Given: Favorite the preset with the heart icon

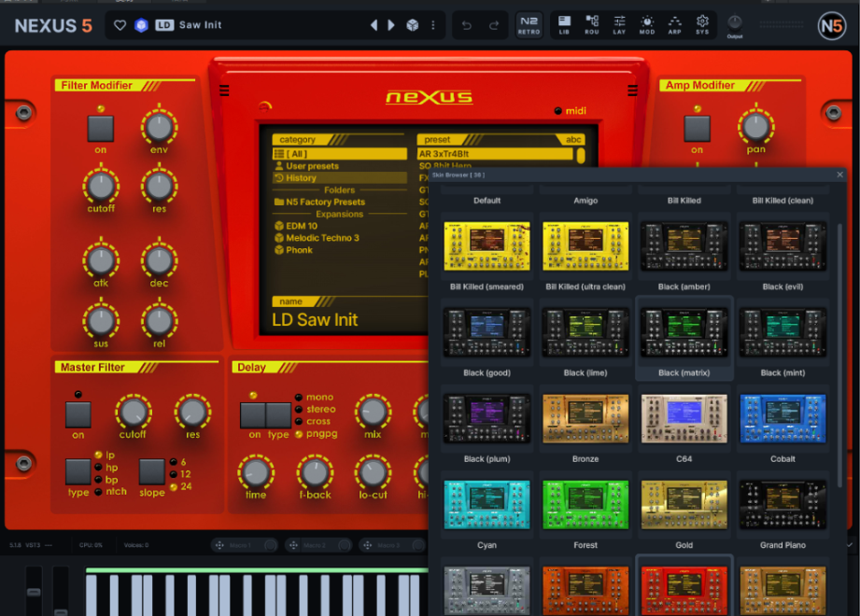Looking at the screenshot, I should point(120,25).
